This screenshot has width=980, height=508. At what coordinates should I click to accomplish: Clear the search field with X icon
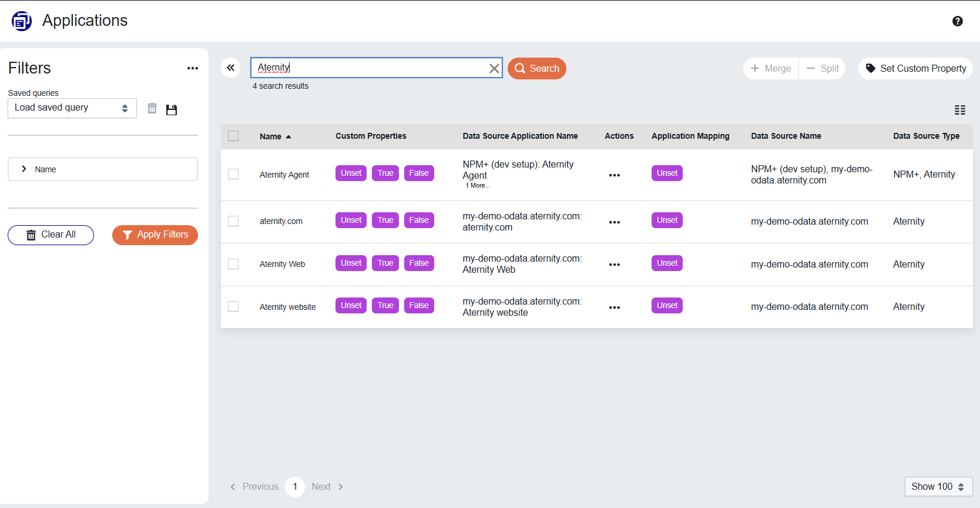click(494, 68)
